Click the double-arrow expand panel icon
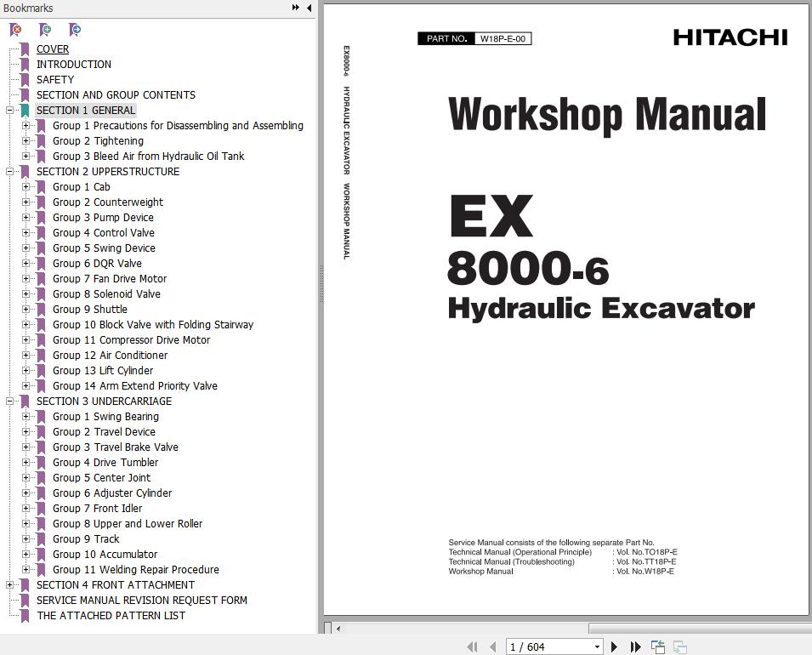Viewport: 812px width, 655px height. pyautogui.click(x=296, y=8)
